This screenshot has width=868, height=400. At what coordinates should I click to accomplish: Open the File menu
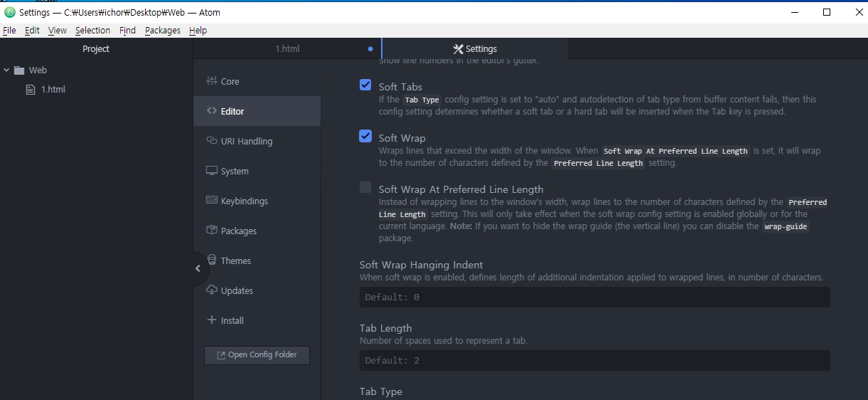pos(9,30)
